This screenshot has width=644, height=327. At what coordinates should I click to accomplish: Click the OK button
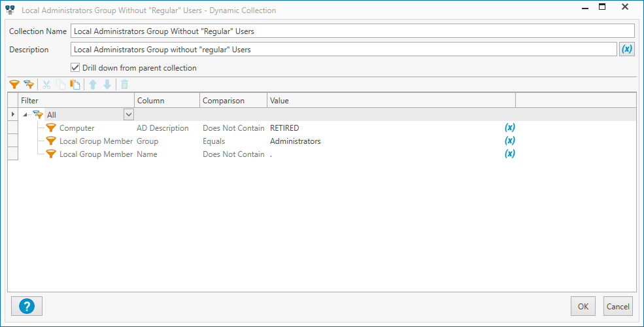click(583, 306)
